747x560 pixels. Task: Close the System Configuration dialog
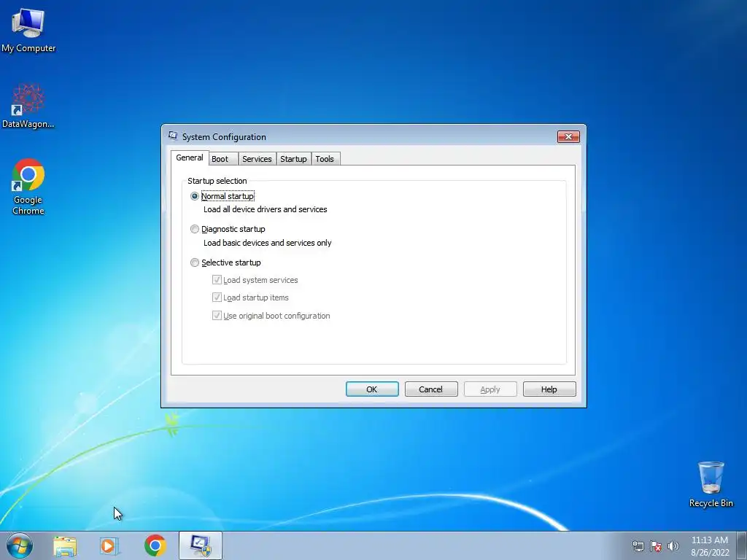[x=568, y=136]
